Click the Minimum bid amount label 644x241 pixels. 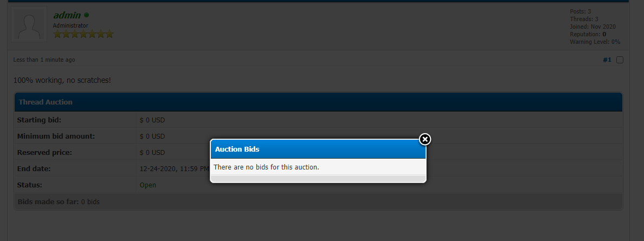(x=56, y=136)
